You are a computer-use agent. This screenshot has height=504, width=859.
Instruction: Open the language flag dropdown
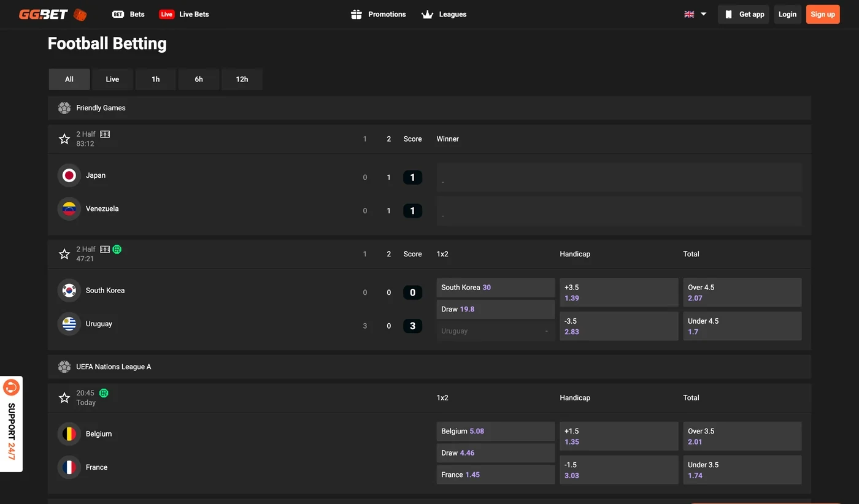[695, 14]
